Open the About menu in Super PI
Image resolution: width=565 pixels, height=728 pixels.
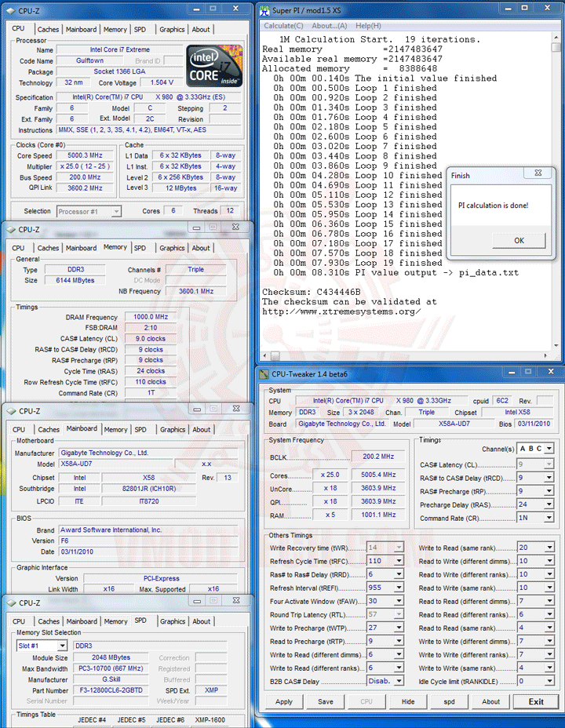pyautogui.click(x=329, y=26)
